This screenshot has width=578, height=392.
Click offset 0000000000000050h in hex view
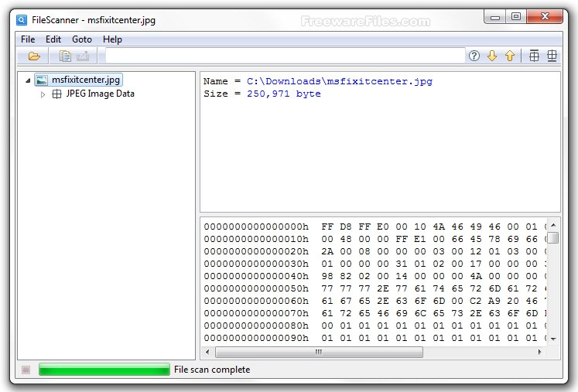pos(256,288)
